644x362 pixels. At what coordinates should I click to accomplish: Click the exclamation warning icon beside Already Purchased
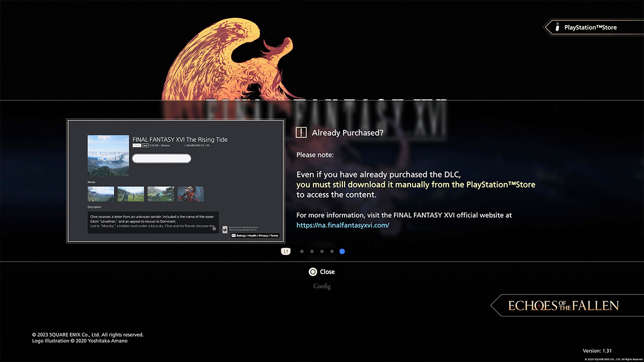coord(302,132)
